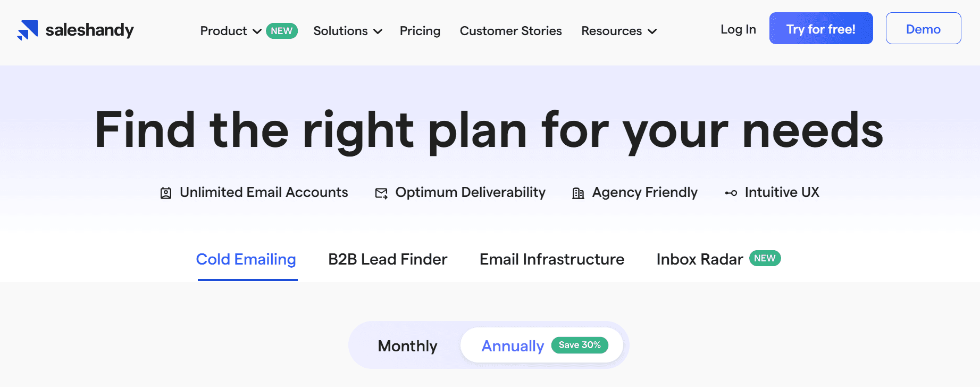Select Annually billing option
This screenshot has height=387, width=980.
[512, 345]
